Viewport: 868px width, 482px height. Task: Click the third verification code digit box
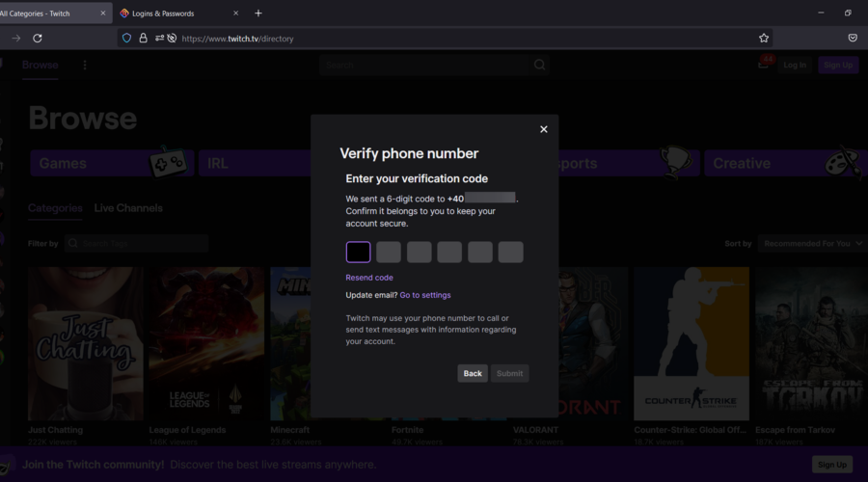click(x=420, y=252)
